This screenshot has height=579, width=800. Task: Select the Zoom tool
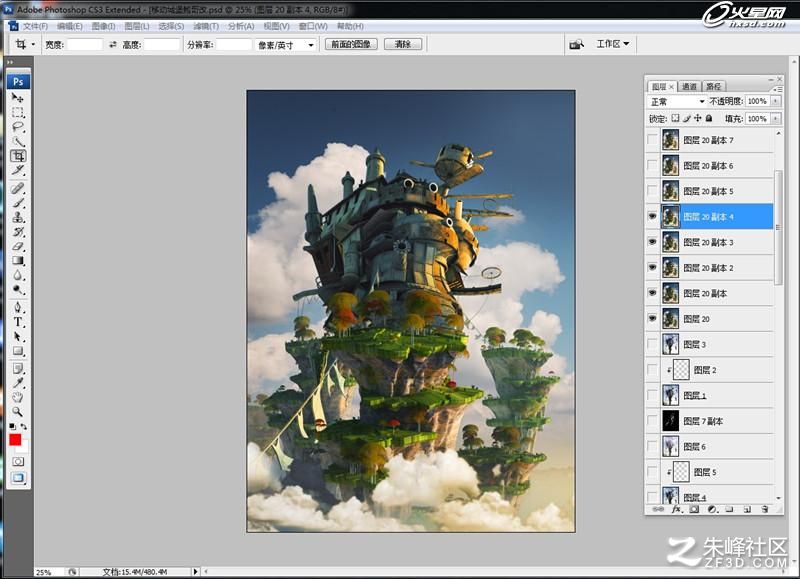pos(18,411)
